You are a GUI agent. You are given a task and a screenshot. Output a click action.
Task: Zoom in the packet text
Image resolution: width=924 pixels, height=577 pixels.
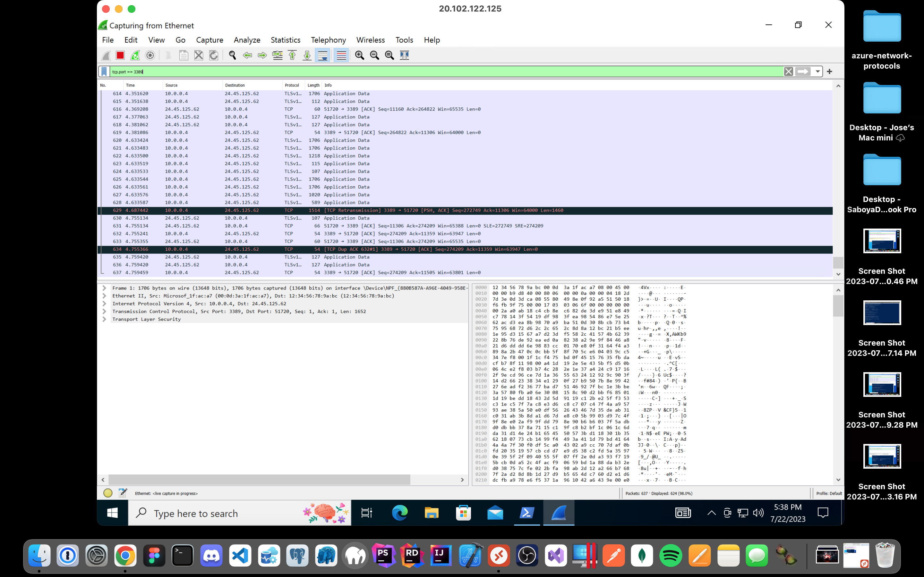pyautogui.click(x=359, y=55)
